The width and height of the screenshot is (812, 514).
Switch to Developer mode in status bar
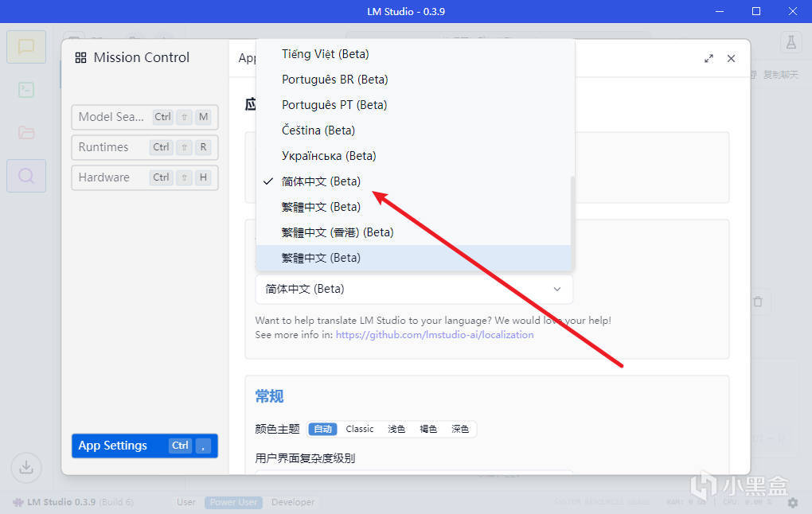tap(293, 502)
